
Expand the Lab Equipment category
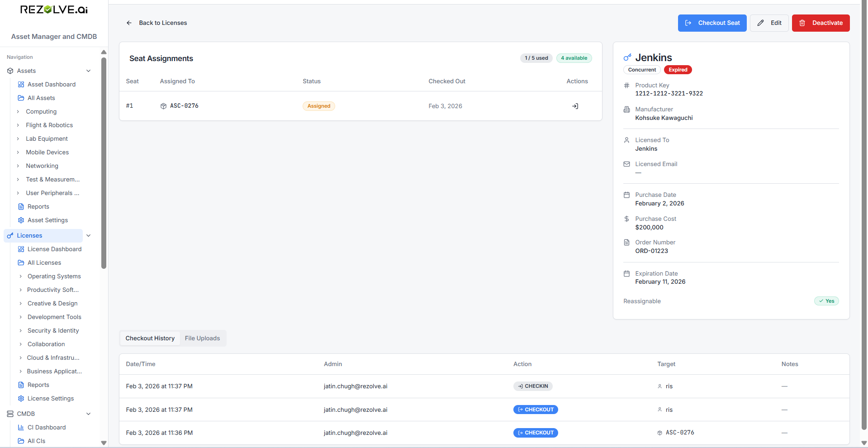pos(18,139)
